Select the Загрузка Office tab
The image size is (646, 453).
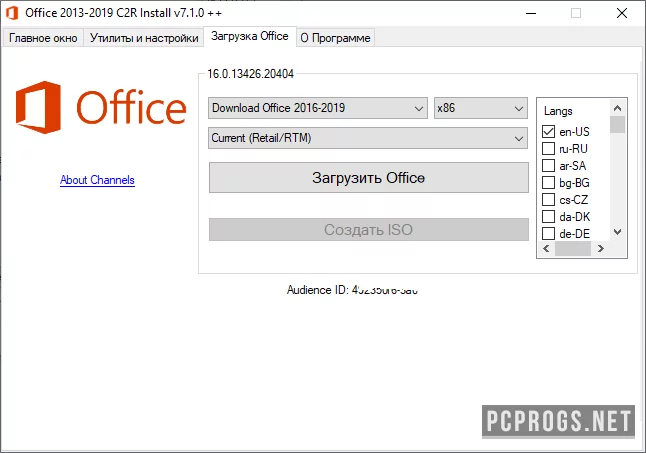pos(250,36)
